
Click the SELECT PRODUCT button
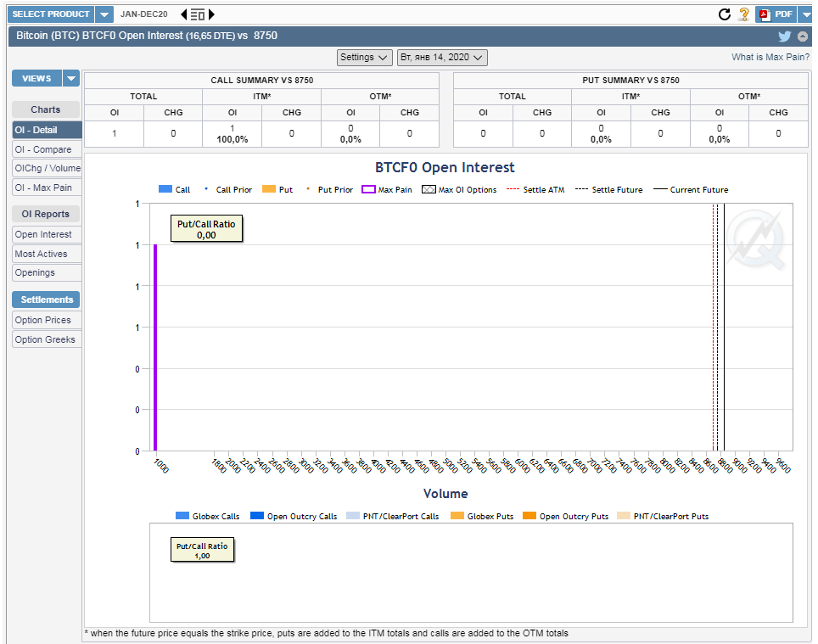51,14
